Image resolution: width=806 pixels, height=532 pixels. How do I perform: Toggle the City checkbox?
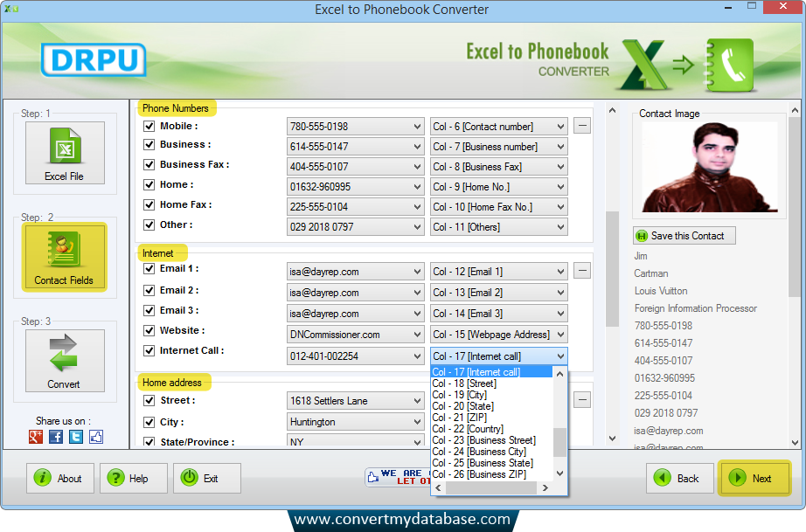pos(149,422)
